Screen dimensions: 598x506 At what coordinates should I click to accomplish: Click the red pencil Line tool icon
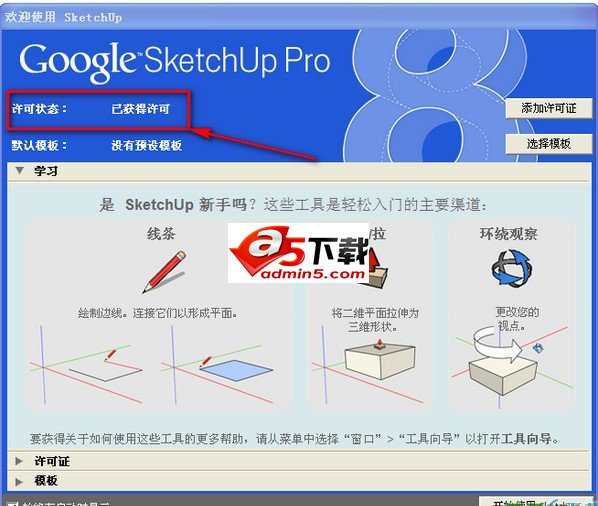pos(164,271)
